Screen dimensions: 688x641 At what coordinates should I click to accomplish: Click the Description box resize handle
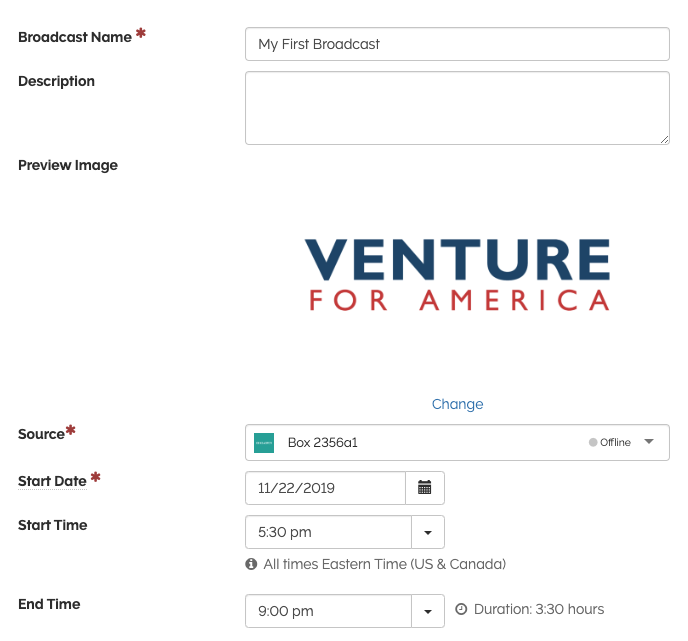(664, 139)
